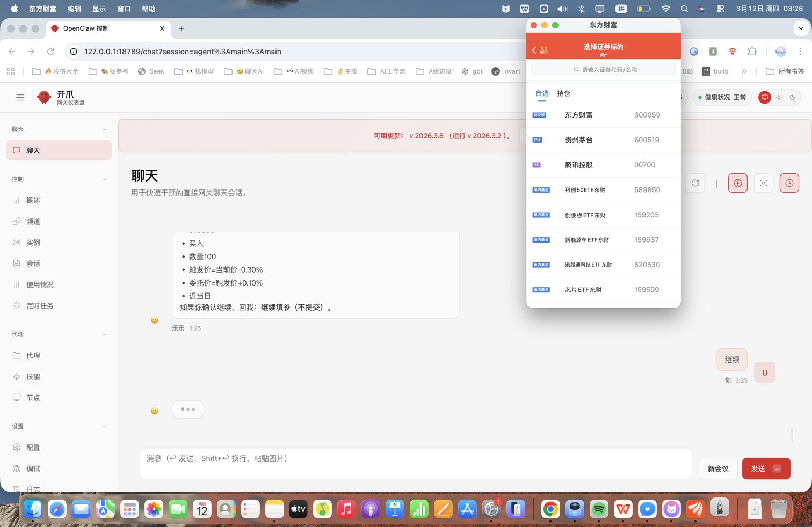Open 技能 from the sidebar
812x527 pixels.
pyautogui.click(x=33, y=377)
